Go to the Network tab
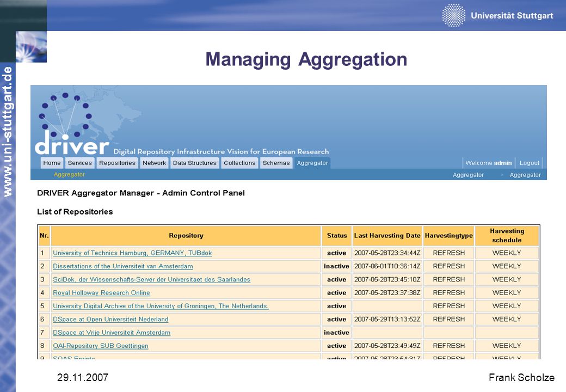566x392 pixels. tap(154, 163)
